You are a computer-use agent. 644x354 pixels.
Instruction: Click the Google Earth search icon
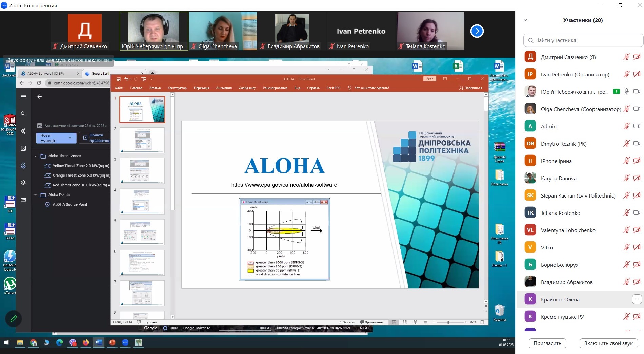(23, 114)
